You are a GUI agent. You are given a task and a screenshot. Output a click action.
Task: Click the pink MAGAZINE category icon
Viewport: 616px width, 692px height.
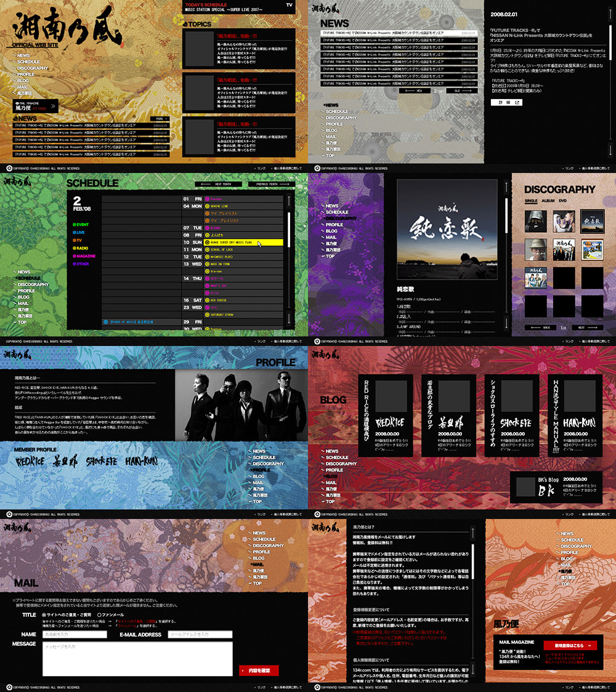coord(74,256)
